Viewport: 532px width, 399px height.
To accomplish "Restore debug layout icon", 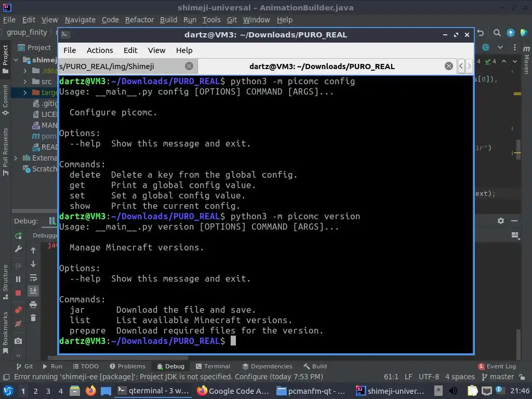I will pos(515,235).
